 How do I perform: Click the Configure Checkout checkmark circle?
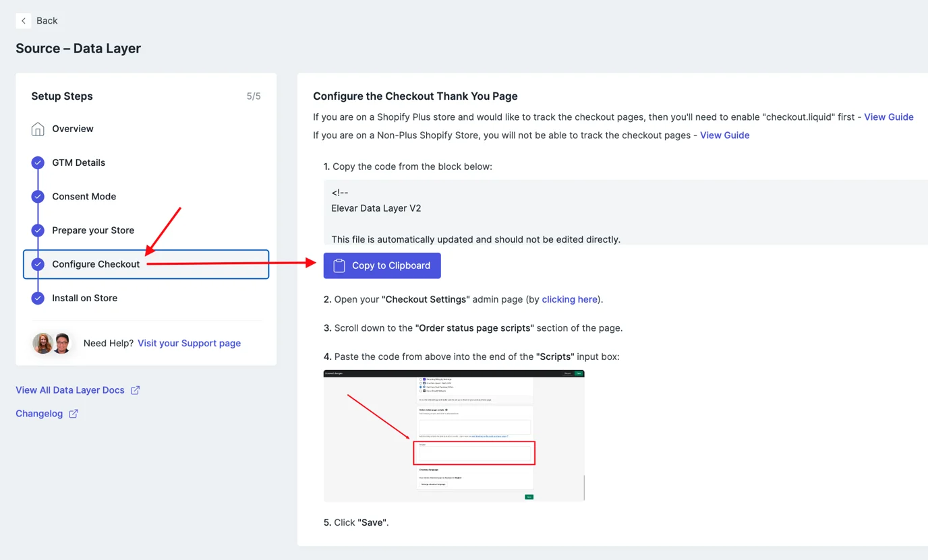click(38, 264)
